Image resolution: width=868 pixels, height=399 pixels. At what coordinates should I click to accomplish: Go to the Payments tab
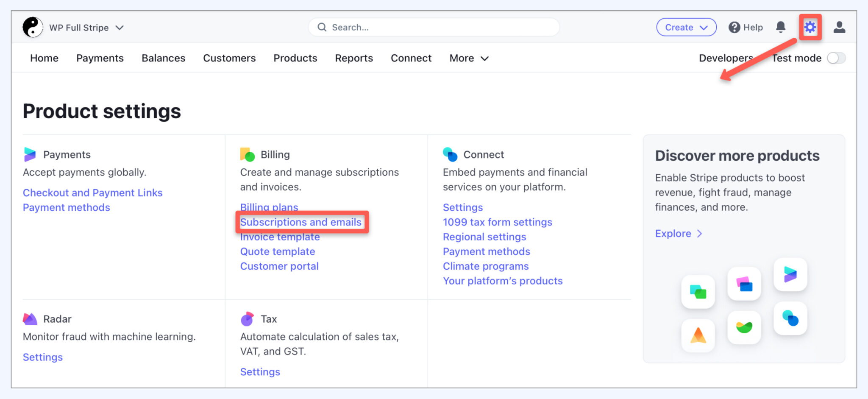pyautogui.click(x=100, y=58)
